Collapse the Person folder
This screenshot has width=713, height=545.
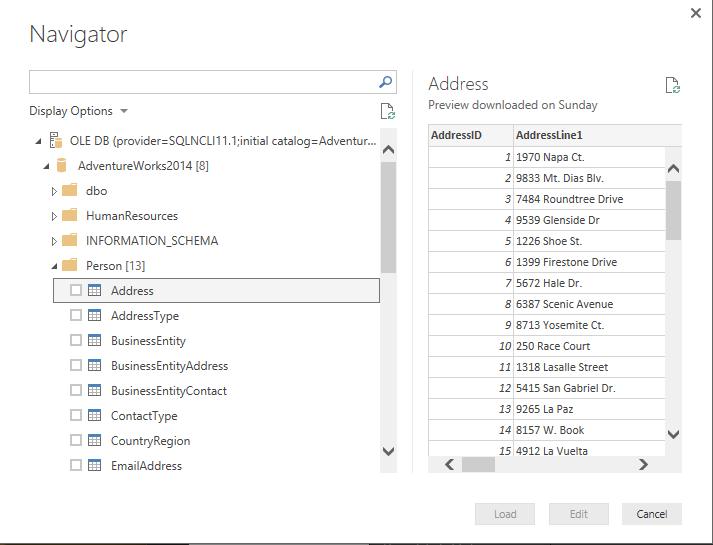point(54,266)
